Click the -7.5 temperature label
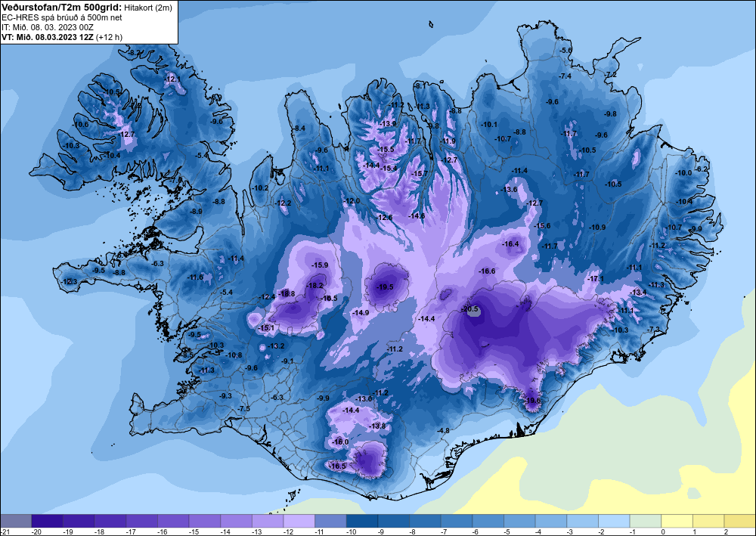The height and width of the screenshot is (536, 756). (244, 409)
